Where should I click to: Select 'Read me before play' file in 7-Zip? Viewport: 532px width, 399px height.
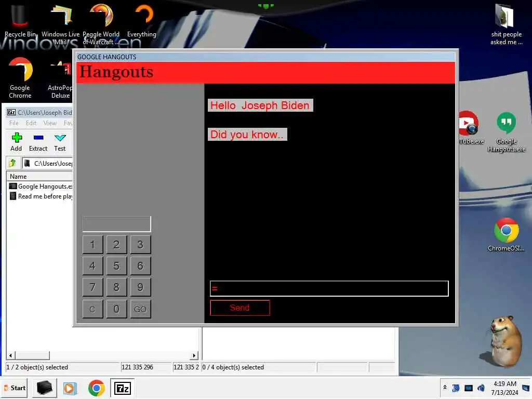tap(41, 196)
